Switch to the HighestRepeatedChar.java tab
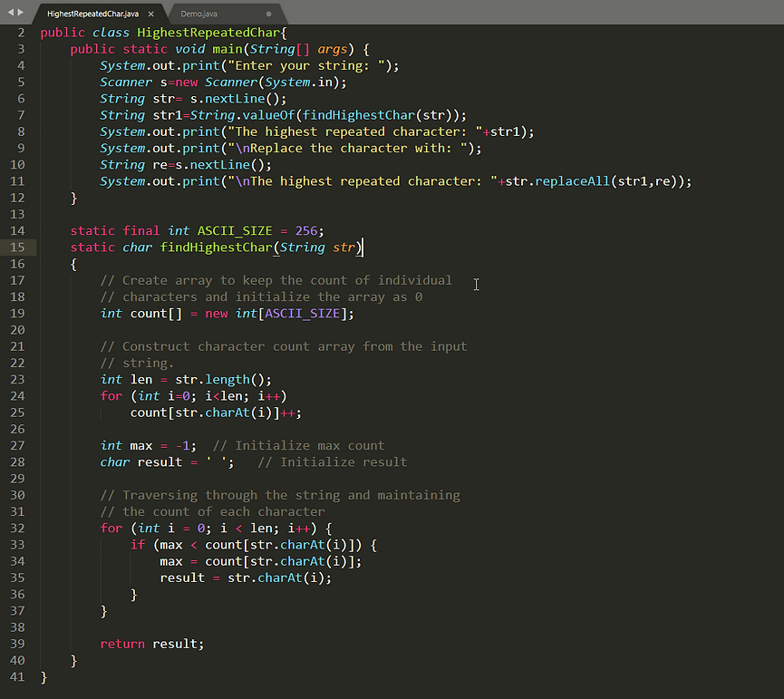 [92, 14]
